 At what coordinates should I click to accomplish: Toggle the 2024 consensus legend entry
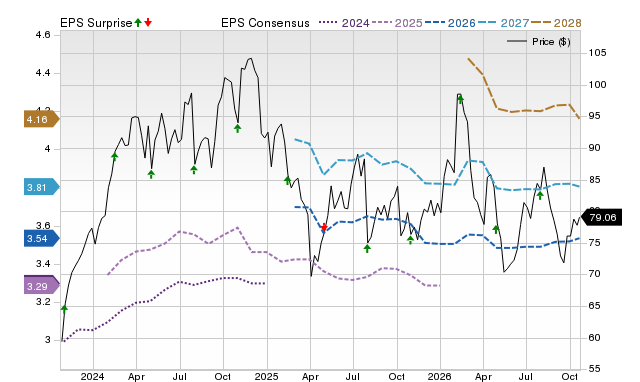point(344,23)
